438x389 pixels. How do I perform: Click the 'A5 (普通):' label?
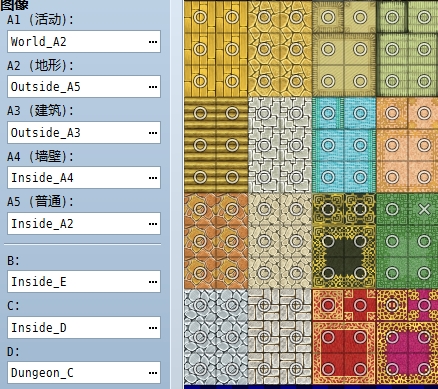pyautogui.click(x=40, y=202)
